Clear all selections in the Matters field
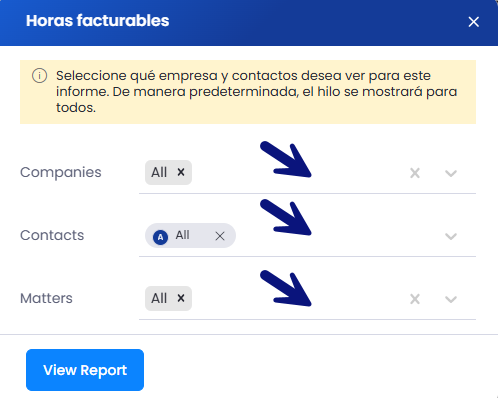 (x=415, y=299)
